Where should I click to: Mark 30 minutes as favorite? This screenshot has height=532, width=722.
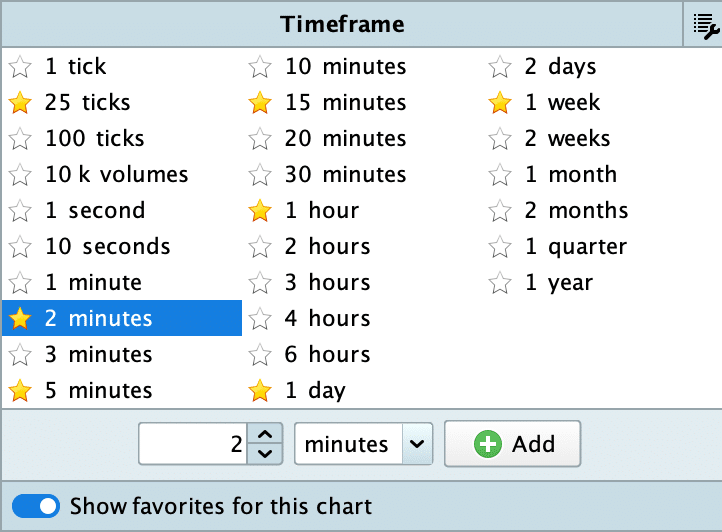coord(260,175)
